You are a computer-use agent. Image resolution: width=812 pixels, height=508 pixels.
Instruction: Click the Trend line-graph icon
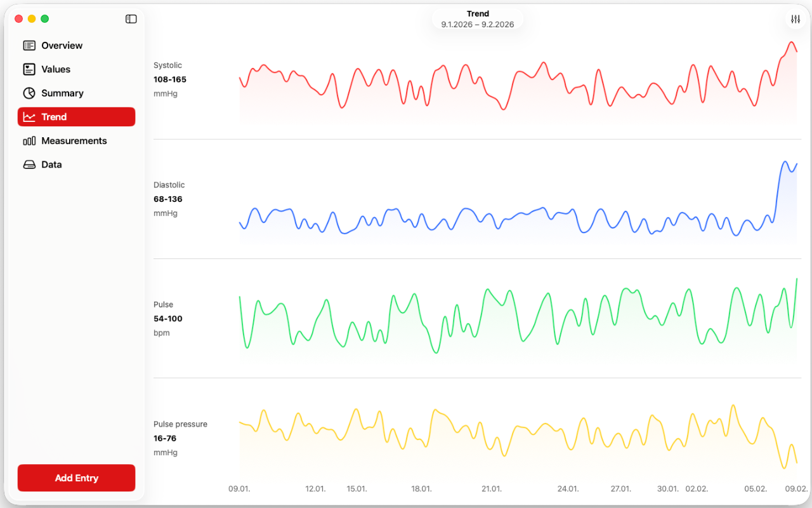pyautogui.click(x=28, y=117)
